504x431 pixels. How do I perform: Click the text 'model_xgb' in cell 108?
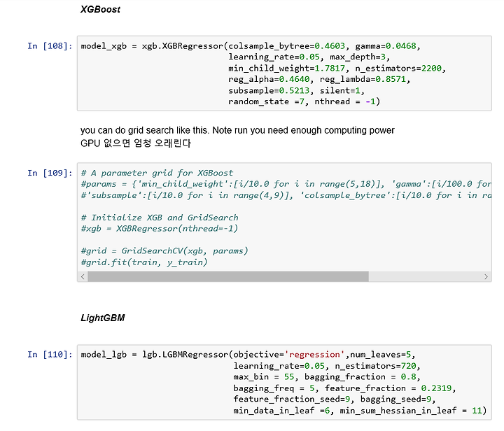pos(104,46)
